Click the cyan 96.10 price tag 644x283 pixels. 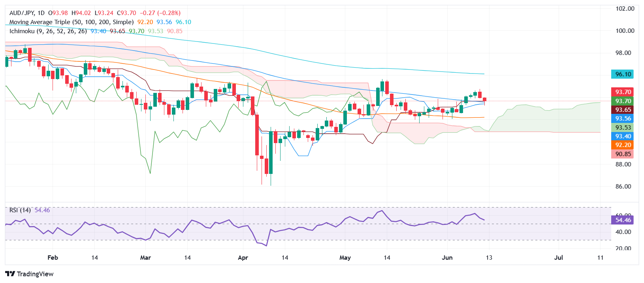click(623, 74)
